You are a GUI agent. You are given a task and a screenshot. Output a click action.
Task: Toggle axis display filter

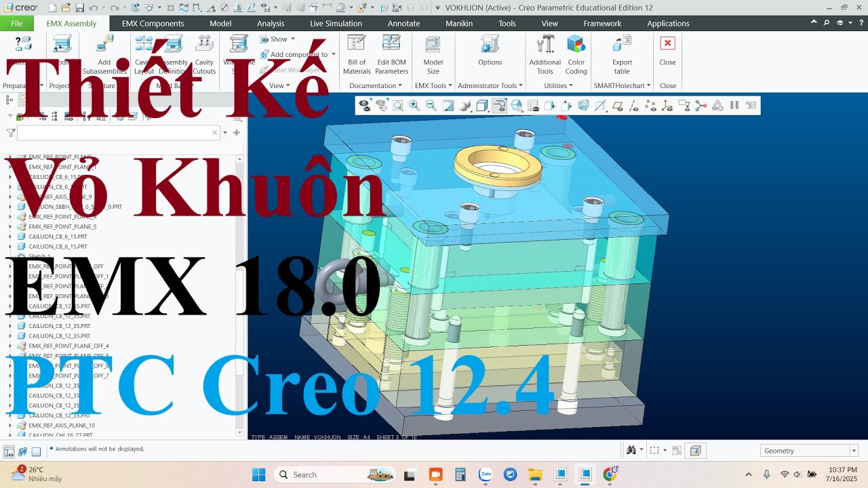pos(634,106)
